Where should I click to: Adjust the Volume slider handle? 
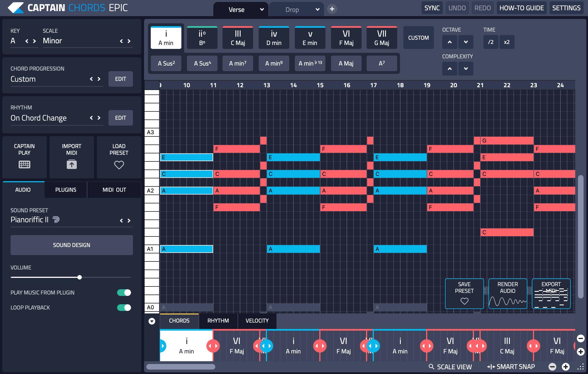pos(80,277)
